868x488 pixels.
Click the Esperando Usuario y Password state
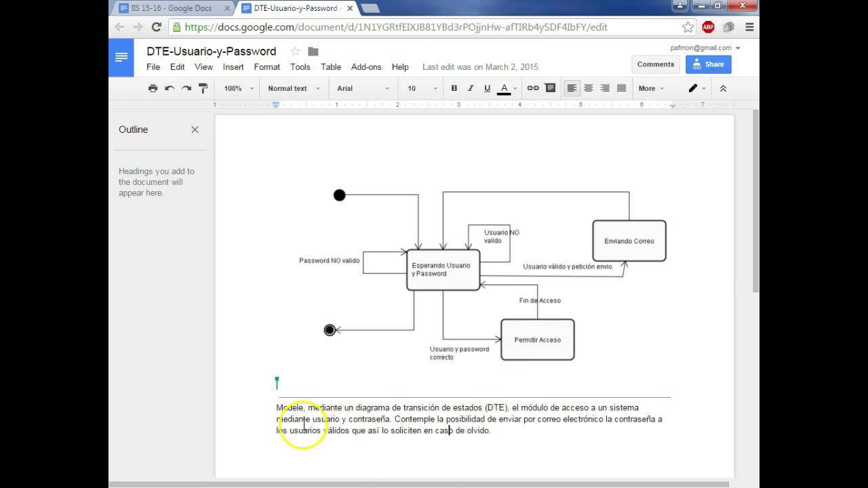(443, 270)
